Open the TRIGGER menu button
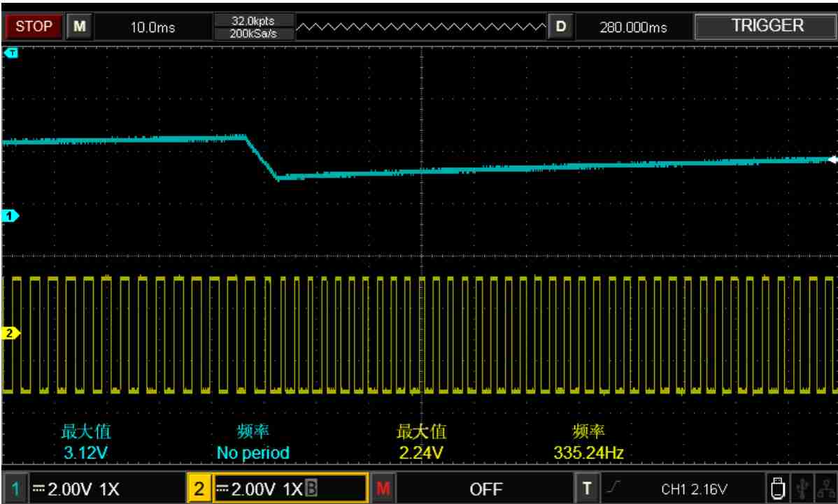 767,26
